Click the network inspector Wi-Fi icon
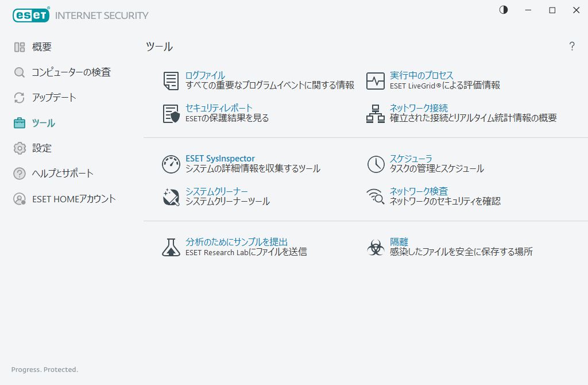 [x=376, y=197]
